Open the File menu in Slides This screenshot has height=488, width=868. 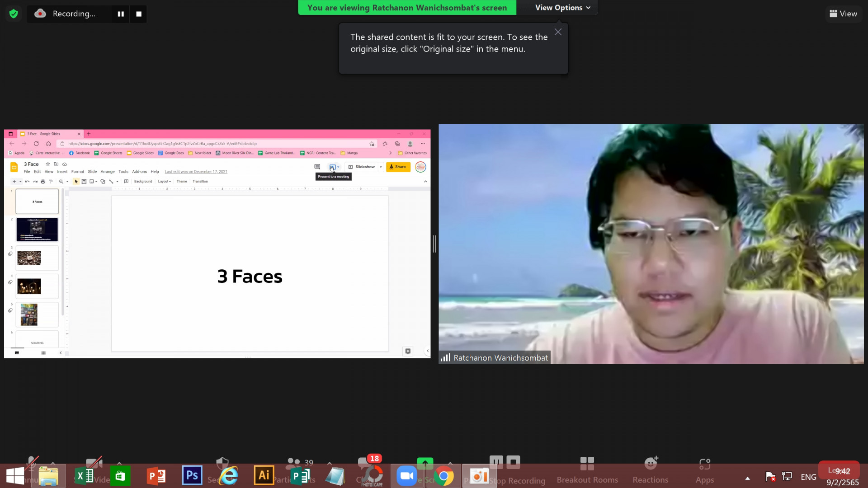[x=27, y=172]
